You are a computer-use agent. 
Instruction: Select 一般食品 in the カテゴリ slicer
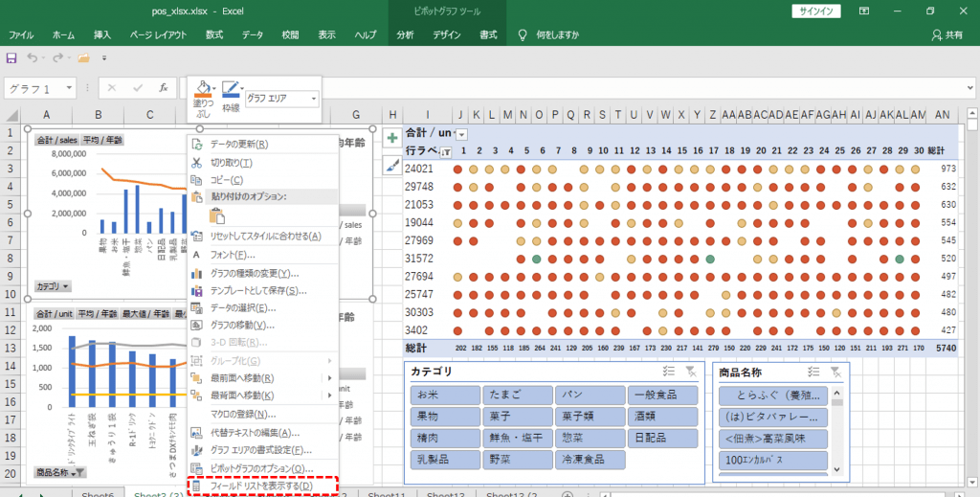click(x=662, y=395)
